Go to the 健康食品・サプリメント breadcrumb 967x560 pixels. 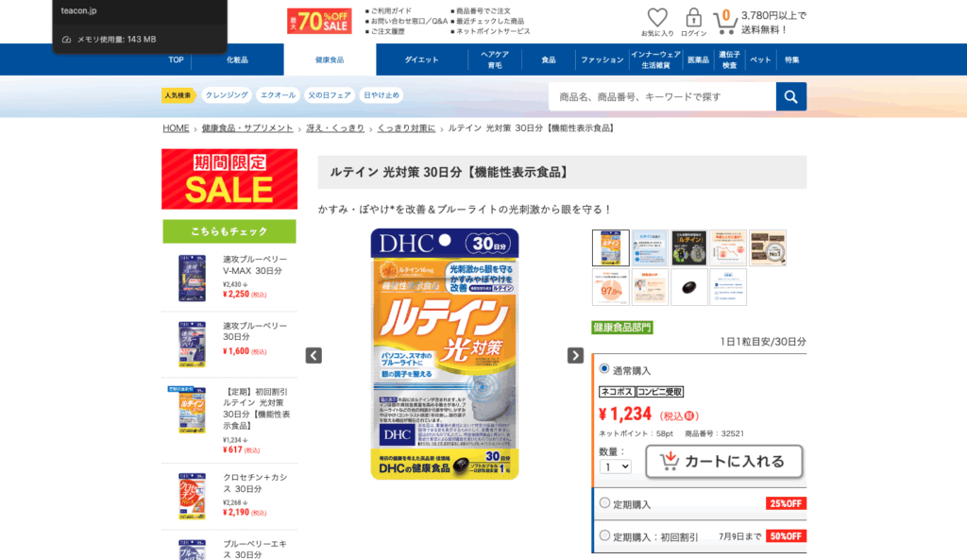click(x=247, y=128)
